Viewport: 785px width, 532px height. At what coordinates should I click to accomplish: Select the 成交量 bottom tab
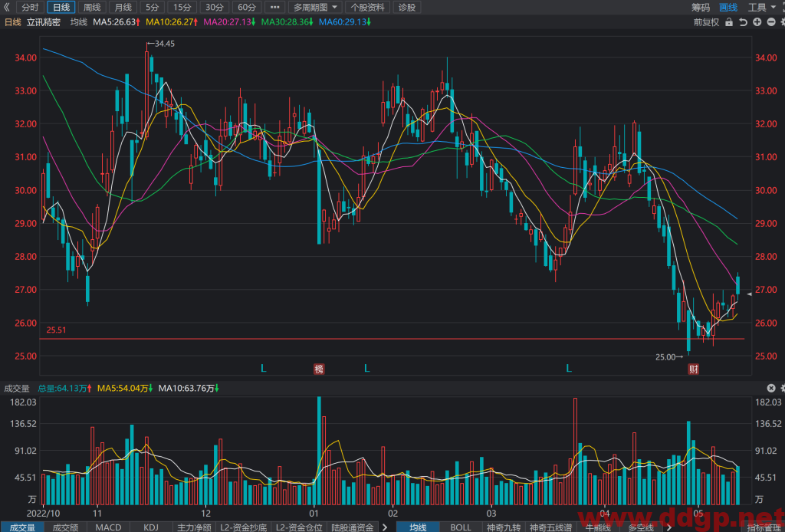click(22, 527)
